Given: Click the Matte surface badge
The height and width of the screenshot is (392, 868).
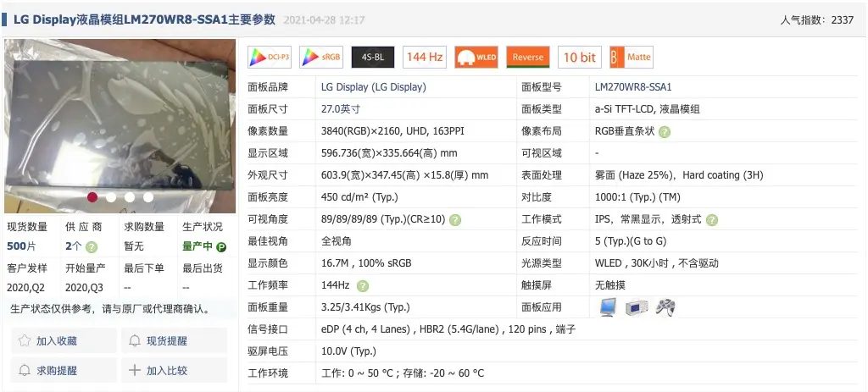Looking at the screenshot, I should (x=632, y=57).
